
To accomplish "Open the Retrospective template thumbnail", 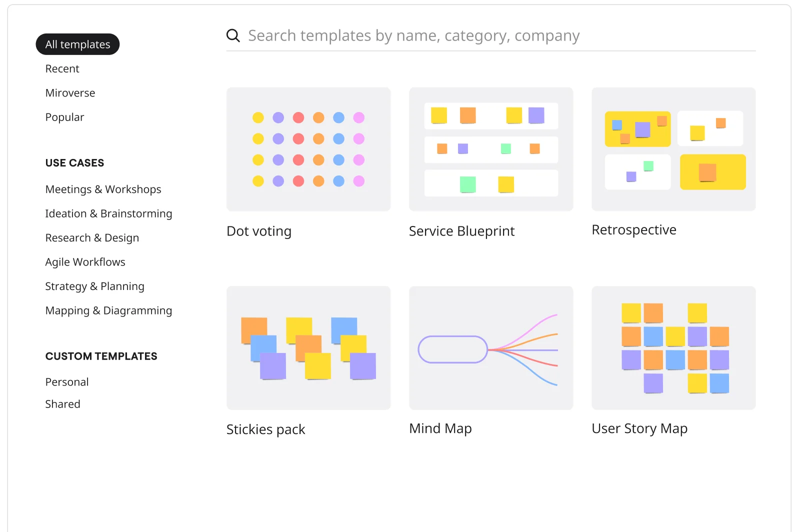I will tap(673, 149).
